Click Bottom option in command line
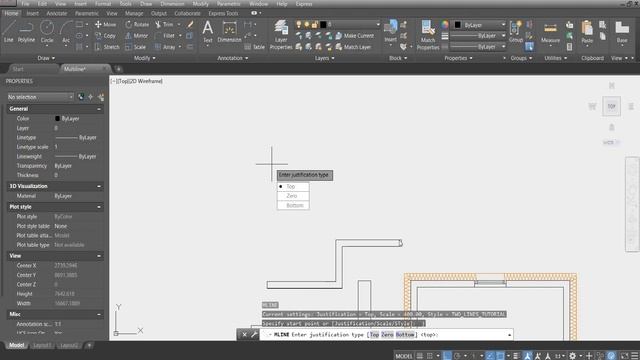This screenshot has height=360, width=640. click(405, 335)
